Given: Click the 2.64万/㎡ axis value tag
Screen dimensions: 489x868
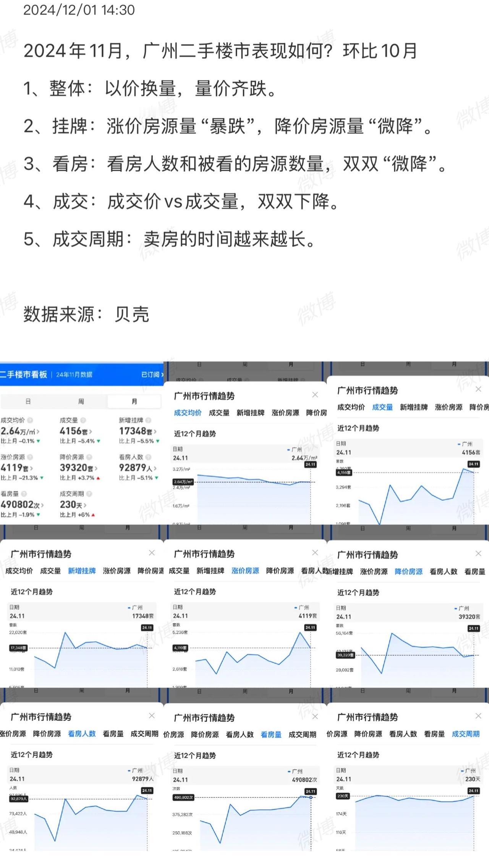Looking at the screenshot, I should point(183,482).
